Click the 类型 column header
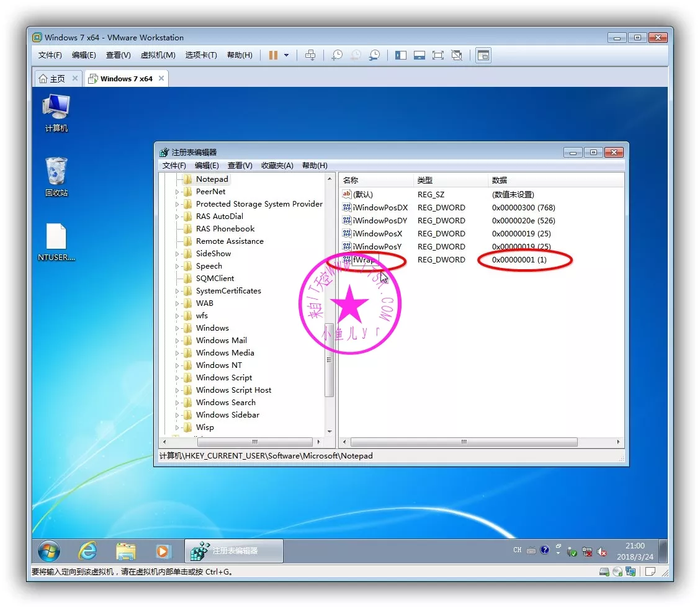The height and width of the screenshot is (608, 700). 425,181
